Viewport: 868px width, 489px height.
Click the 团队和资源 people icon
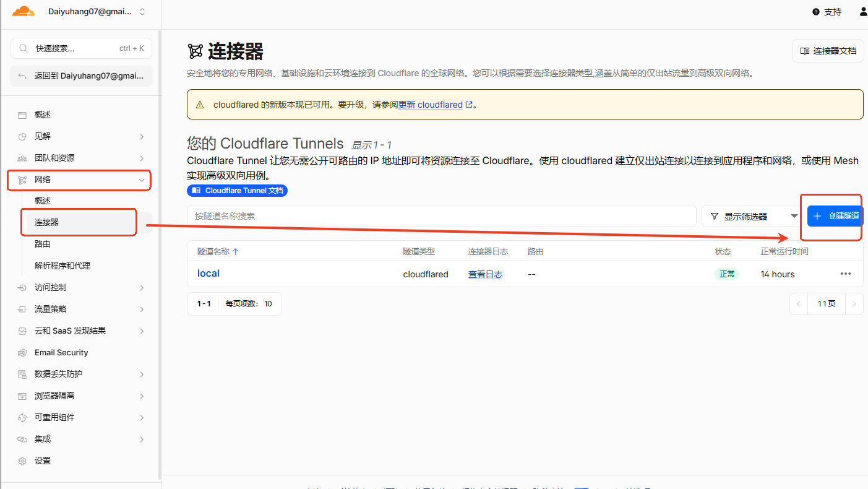click(x=22, y=158)
